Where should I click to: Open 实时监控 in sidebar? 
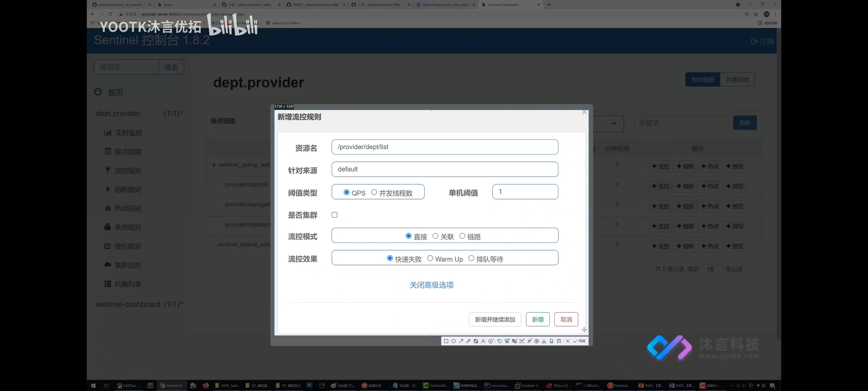click(123, 133)
